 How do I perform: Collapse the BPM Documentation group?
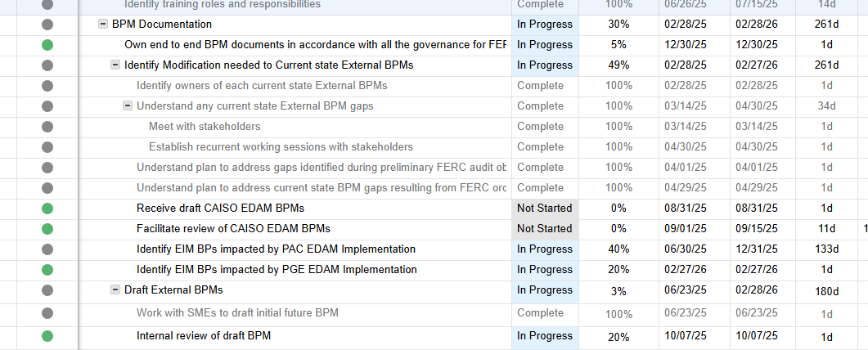103,25
